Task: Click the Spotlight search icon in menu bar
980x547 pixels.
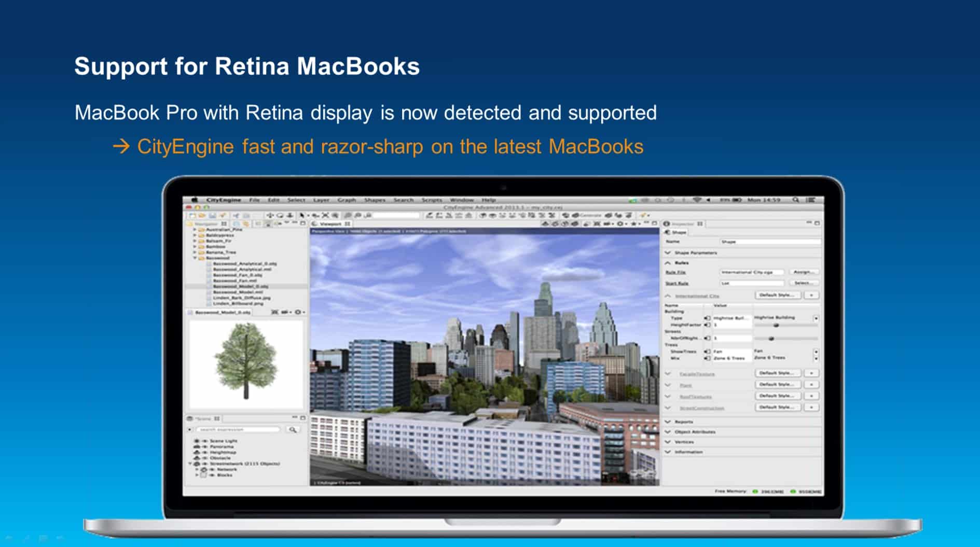Action: 795,200
